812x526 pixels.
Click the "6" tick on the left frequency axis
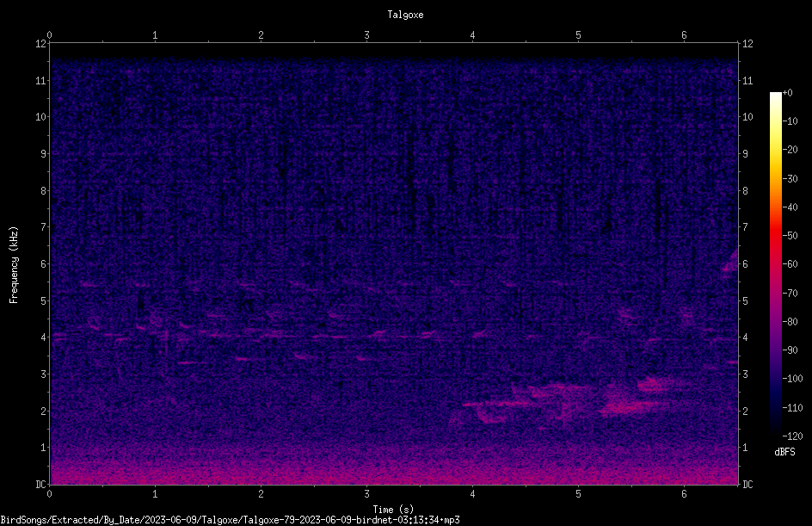tap(43, 263)
